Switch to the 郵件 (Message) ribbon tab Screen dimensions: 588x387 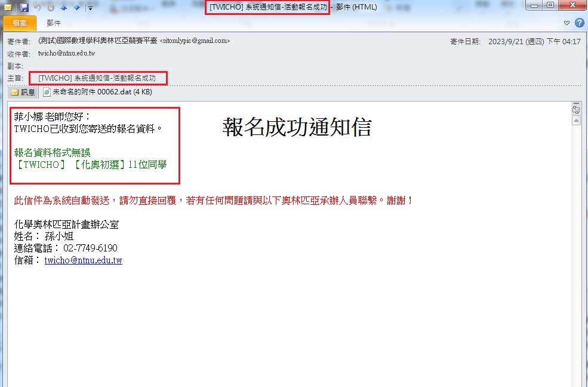(54, 23)
